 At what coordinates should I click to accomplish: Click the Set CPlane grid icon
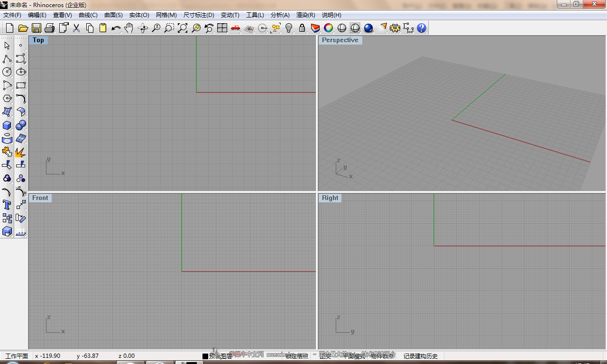click(249, 28)
